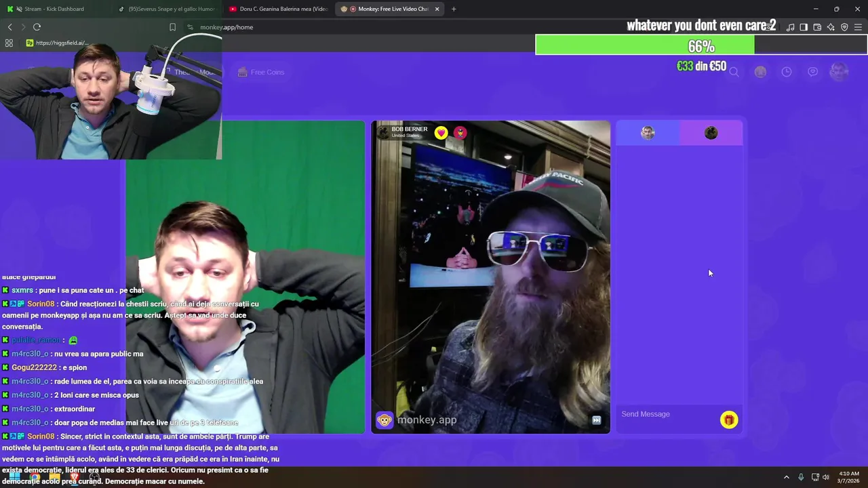Select the left avatar tab in the chat panel
This screenshot has width=868, height=488.
pos(648,133)
